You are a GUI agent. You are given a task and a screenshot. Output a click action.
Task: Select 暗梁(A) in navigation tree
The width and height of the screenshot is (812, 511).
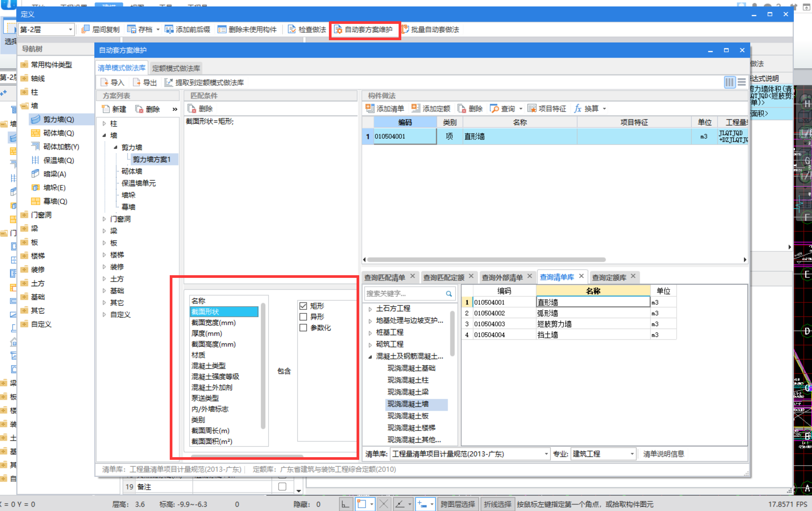click(x=55, y=174)
